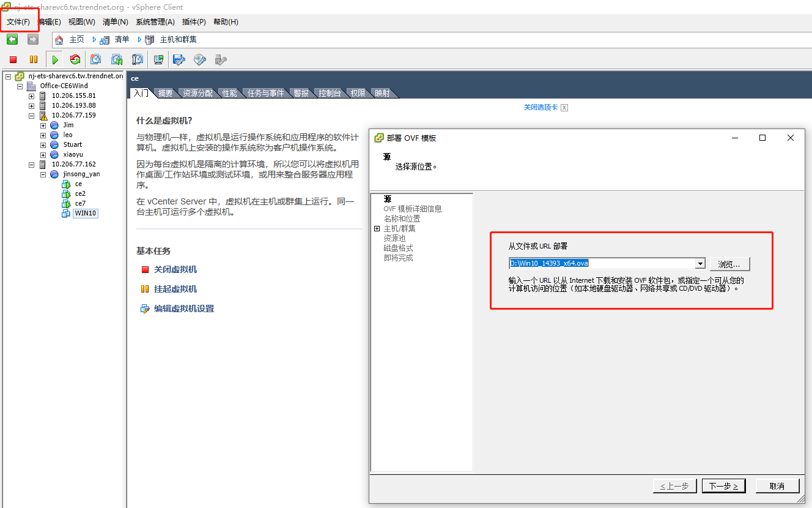Switch to the 任务与事件 tab

pos(266,93)
